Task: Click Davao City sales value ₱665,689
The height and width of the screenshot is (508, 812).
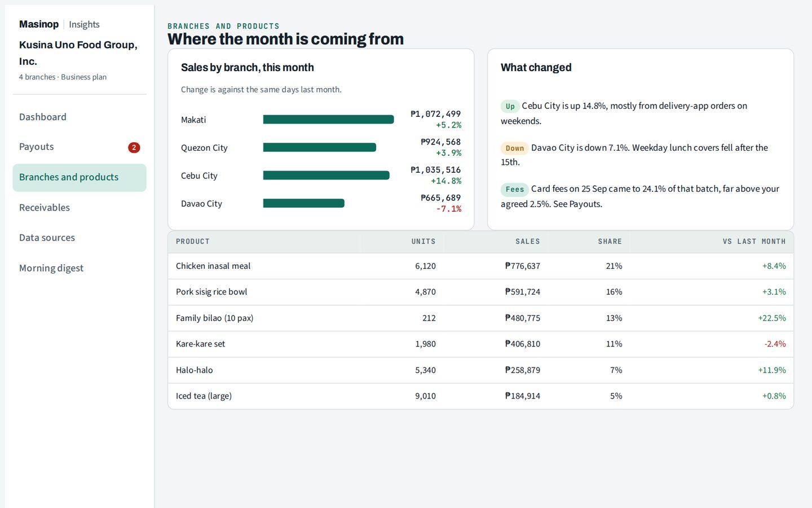Action: 441,198
